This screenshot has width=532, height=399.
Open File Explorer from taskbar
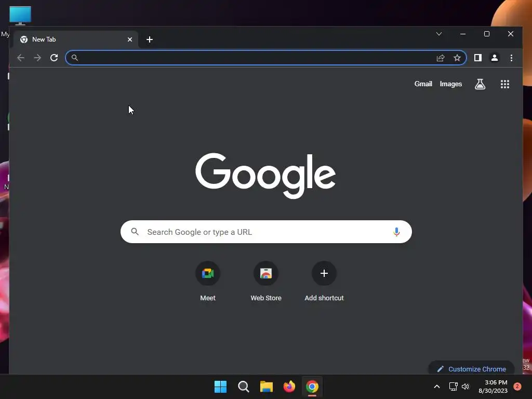(x=267, y=387)
